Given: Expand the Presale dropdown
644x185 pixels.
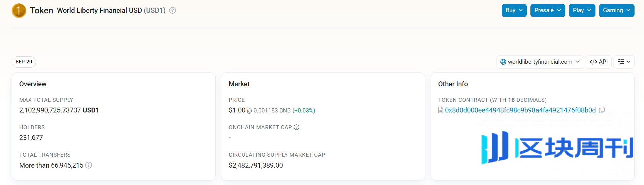Looking at the screenshot, I should (x=548, y=10).
